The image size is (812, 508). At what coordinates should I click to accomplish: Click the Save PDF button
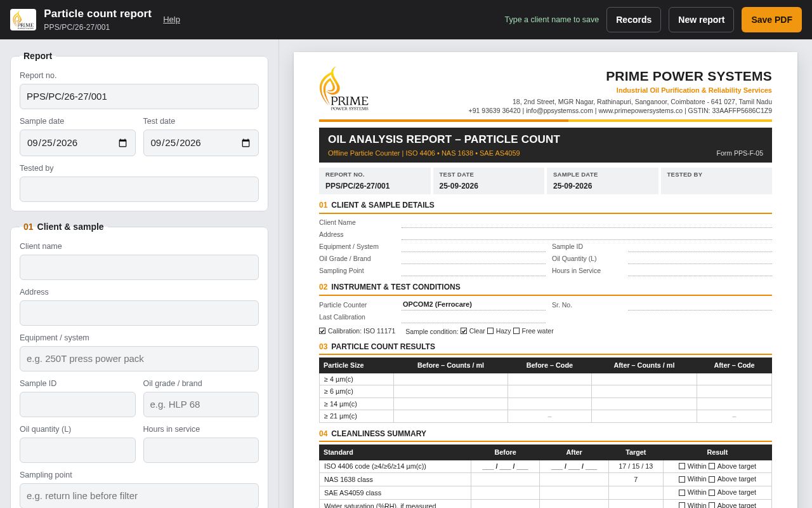(x=771, y=20)
